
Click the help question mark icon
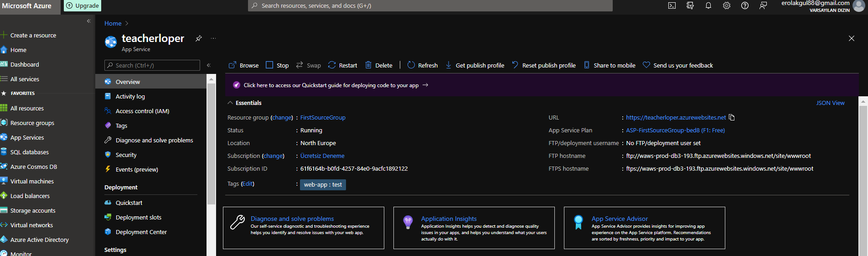745,6
